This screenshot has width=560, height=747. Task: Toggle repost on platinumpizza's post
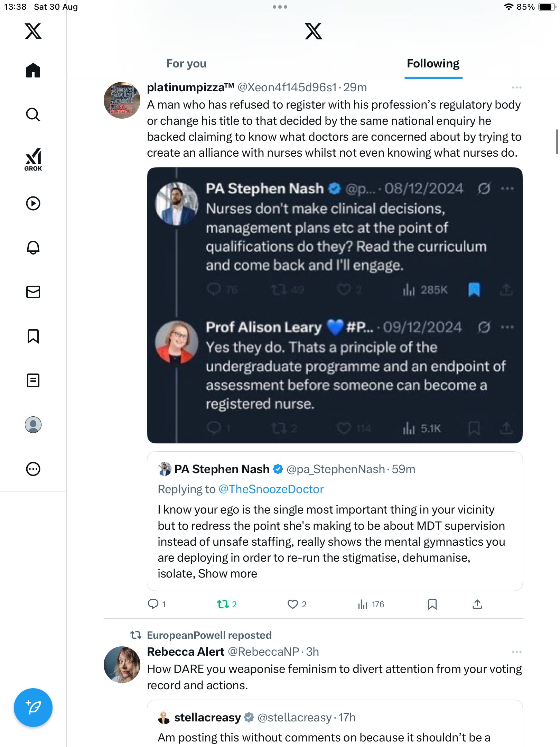pos(223,604)
